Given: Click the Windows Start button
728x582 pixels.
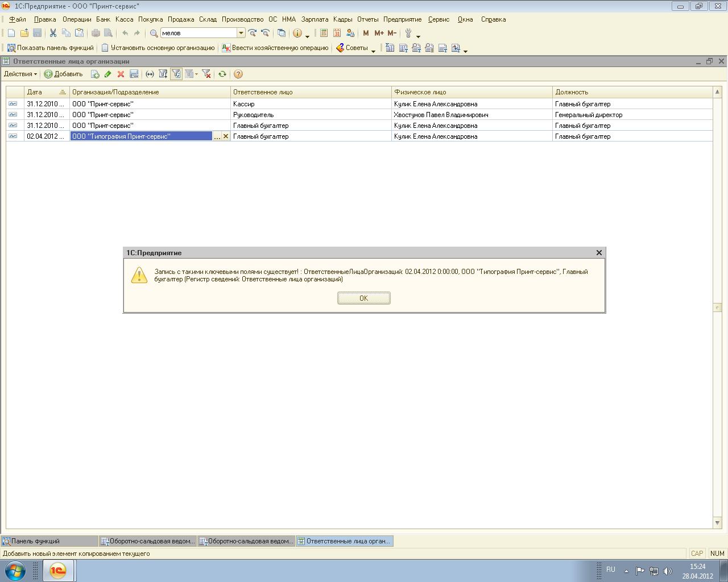Looking at the screenshot, I should pyautogui.click(x=15, y=571).
